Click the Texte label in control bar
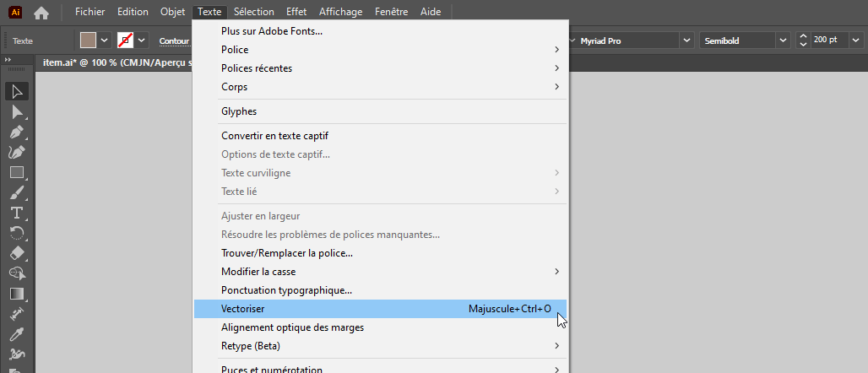 pyautogui.click(x=23, y=41)
